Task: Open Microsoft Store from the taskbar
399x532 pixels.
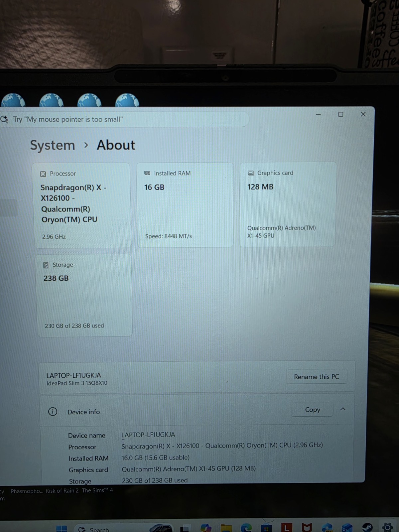Action: point(266,528)
